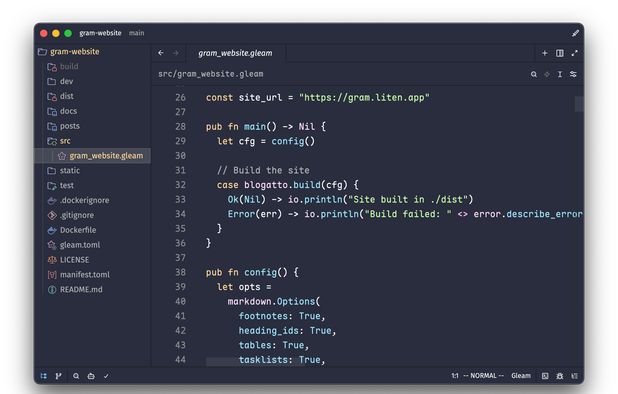Click the -- NORMAL -- vim mode indicator

click(x=483, y=375)
